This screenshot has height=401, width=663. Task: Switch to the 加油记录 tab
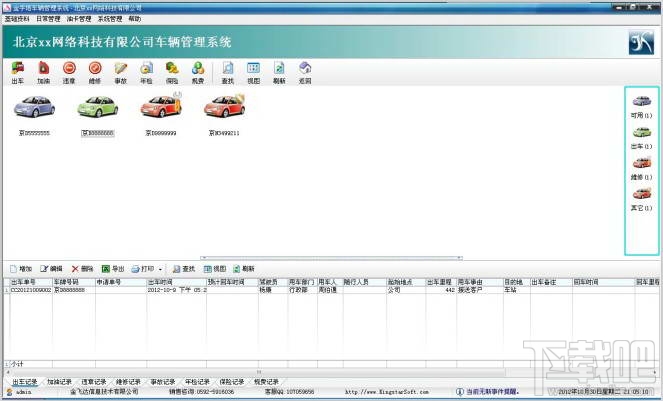click(x=59, y=382)
